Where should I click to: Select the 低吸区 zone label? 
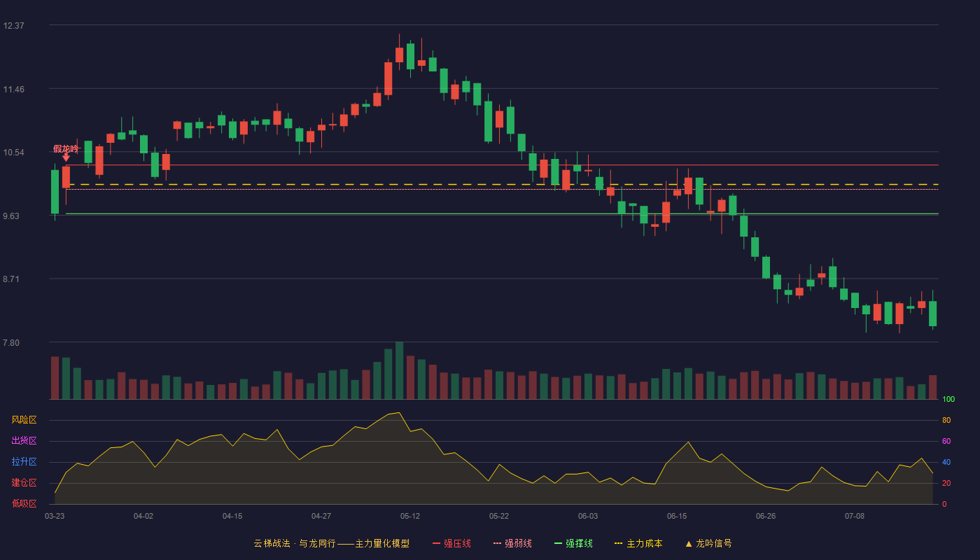pos(24,503)
